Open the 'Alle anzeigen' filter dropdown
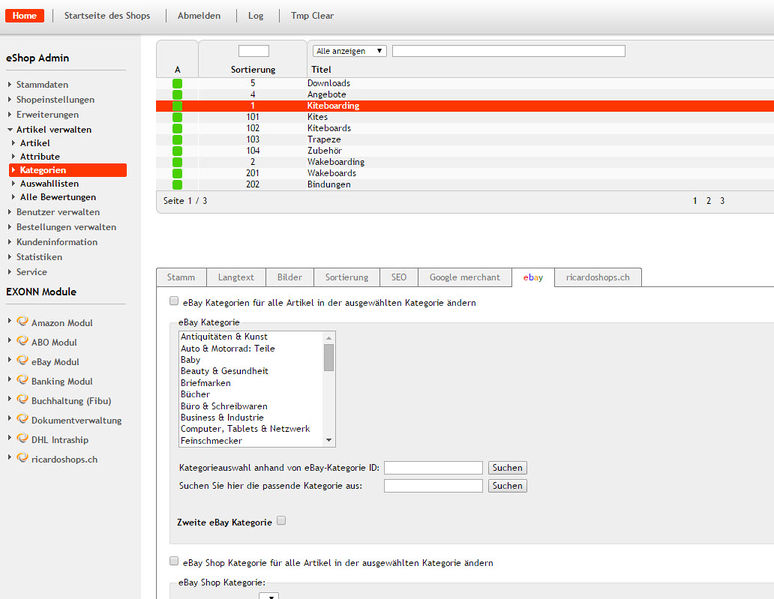This screenshot has height=599, width=774. coord(349,51)
